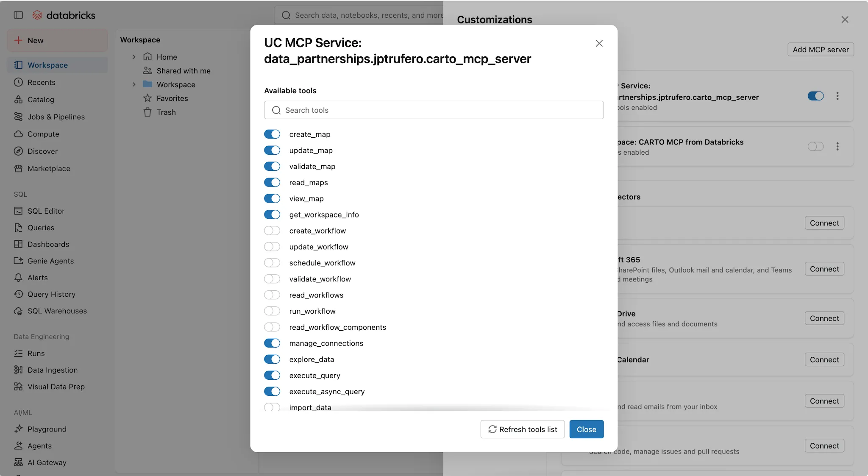Close the UC MCP Service dialog
868x476 pixels.
pyautogui.click(x=599, y=43)
